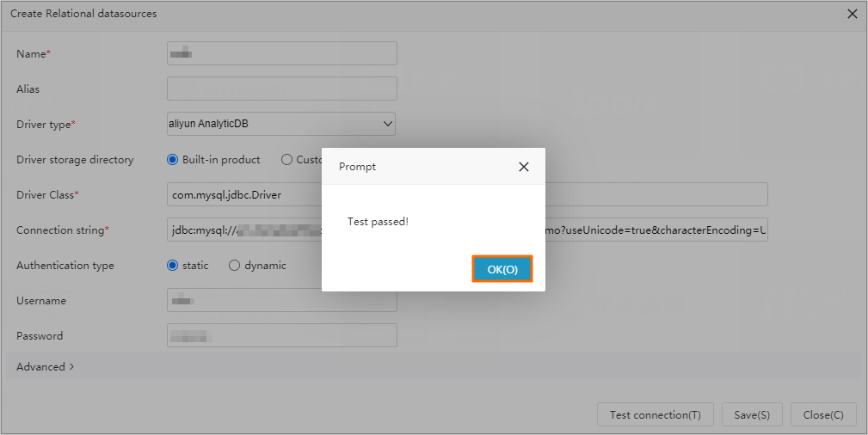Focus the Password field
The width and height of the screenshot is (868, 435).
pyautogui.click(x=281, y=335)
